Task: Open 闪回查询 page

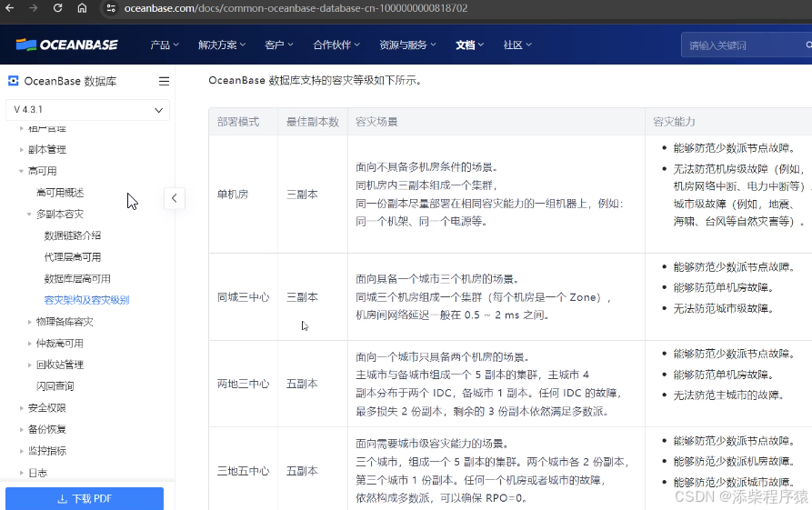Action: tap(55, 386)
